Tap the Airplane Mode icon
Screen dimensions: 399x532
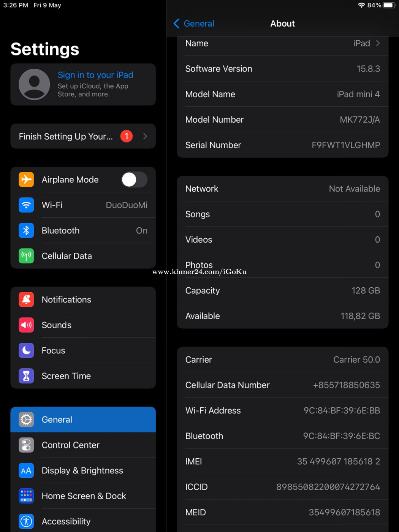click(26, 179)
